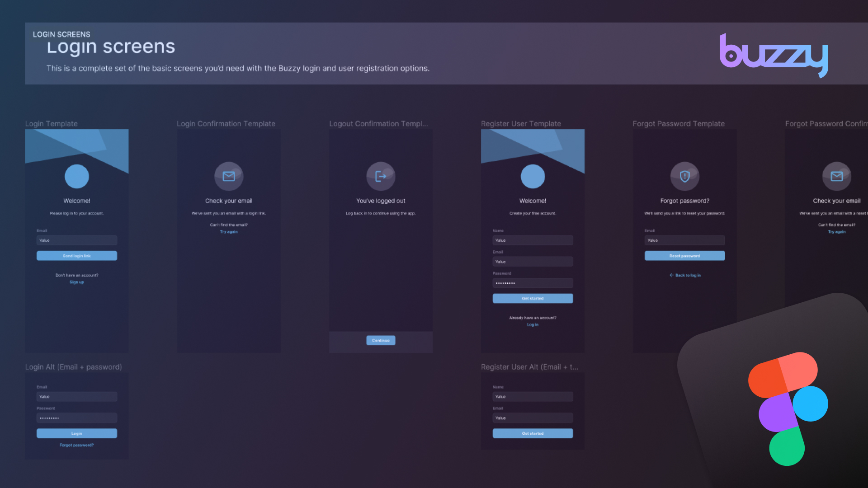Click the Login screens heading
Viewport: 868px width, 488px height.
click(x=111, y=47)
